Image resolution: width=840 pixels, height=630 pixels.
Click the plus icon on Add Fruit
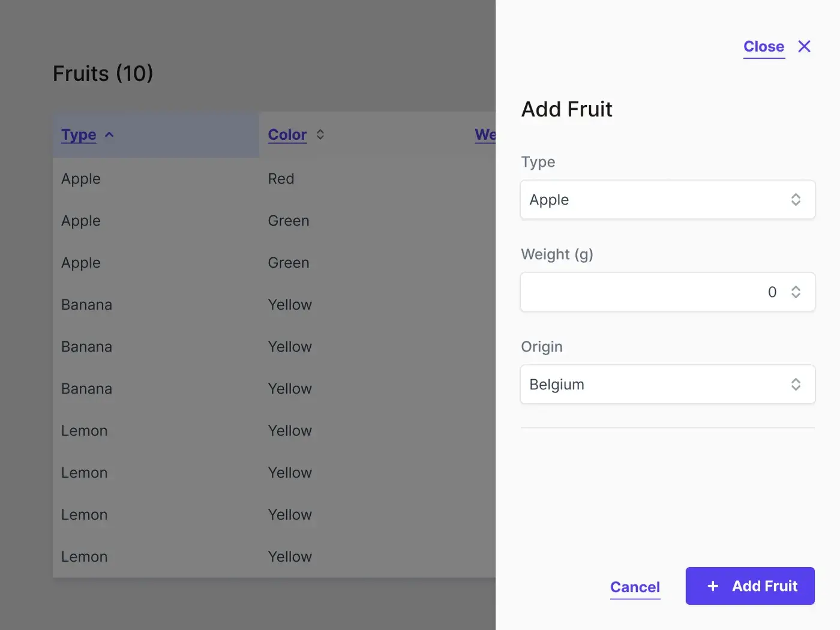pyautogui.click(x=713, y=586)
